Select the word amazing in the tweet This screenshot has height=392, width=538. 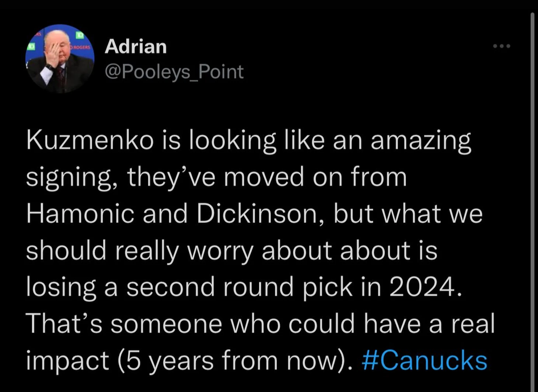pyautogui.click(x=420, y=141)
